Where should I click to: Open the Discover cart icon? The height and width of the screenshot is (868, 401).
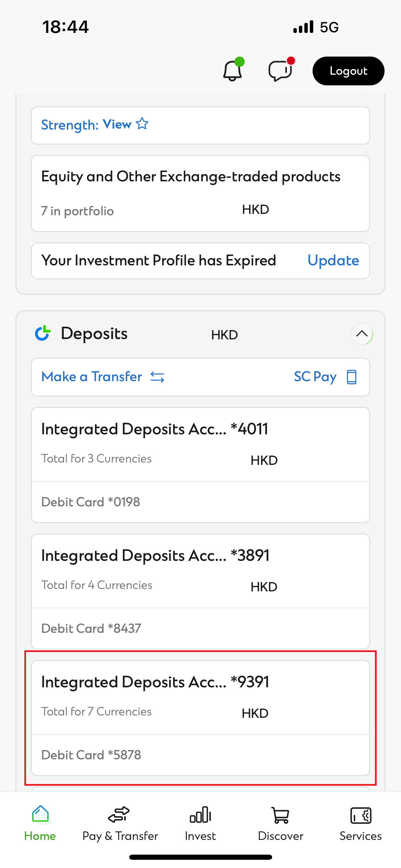click(280, 815)
